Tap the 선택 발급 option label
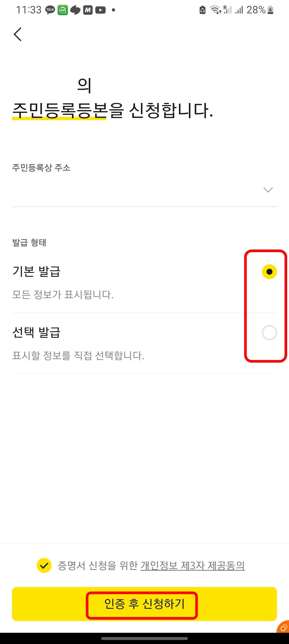This screenshot has width=289, height=644. click(36, 332)
